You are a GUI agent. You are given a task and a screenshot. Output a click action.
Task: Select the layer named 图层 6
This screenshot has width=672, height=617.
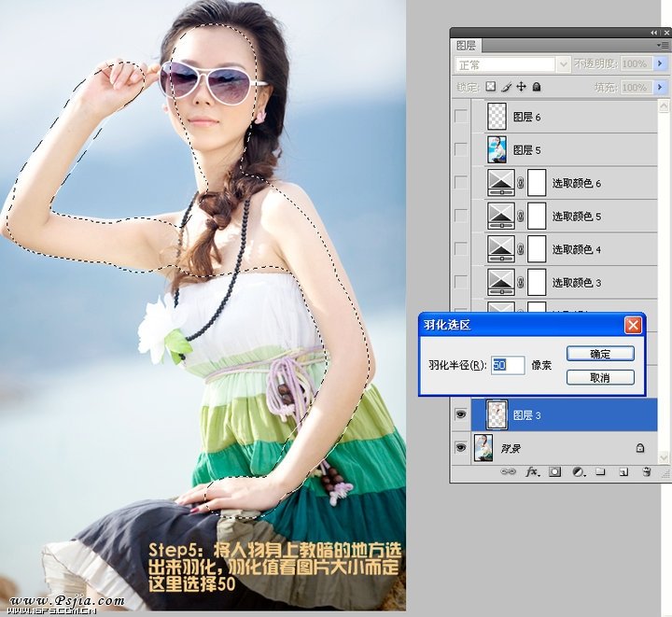point(526,117)
